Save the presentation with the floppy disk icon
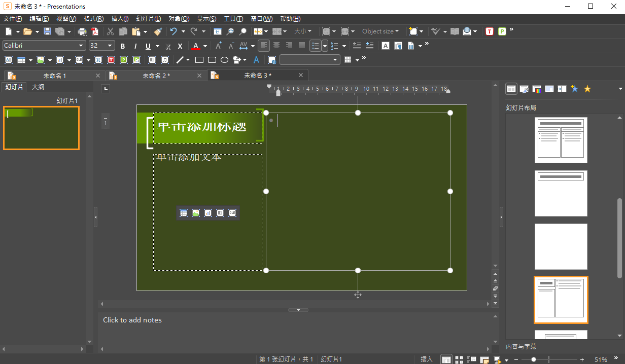The height and width of the screenshot is (364, 625). click(47, 31)
